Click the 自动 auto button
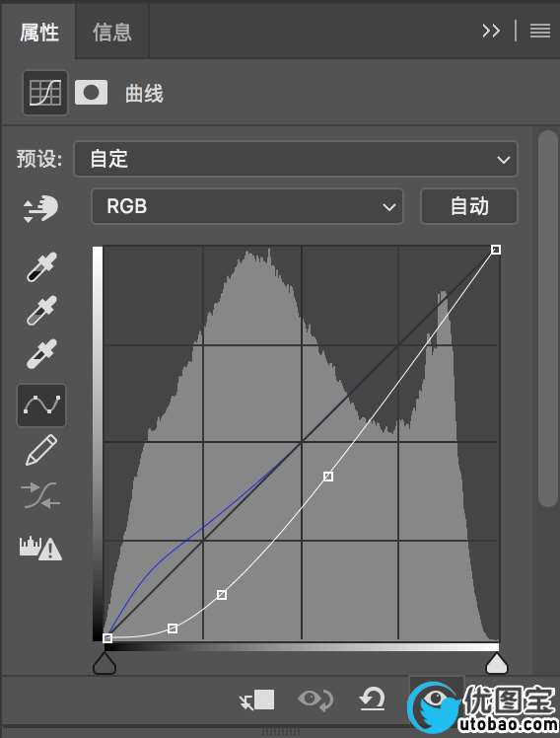The image size is (560, 738). pos(469,206)
